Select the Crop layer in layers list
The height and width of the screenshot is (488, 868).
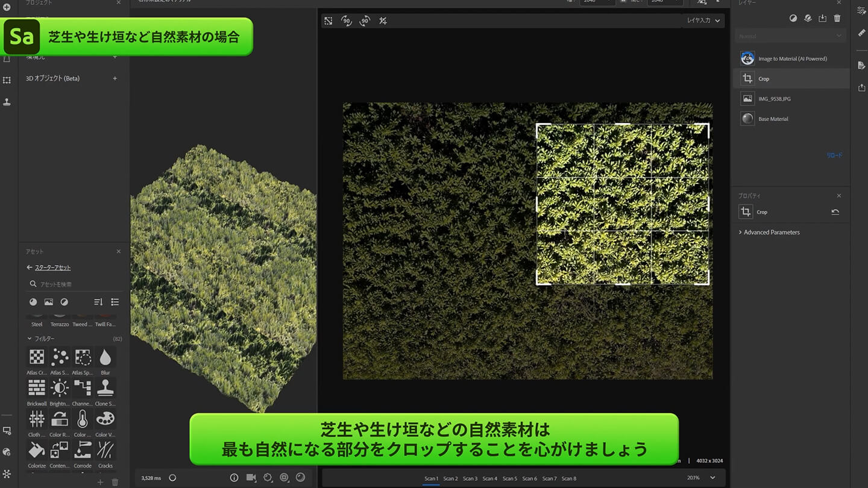click(x=790, y=78)
